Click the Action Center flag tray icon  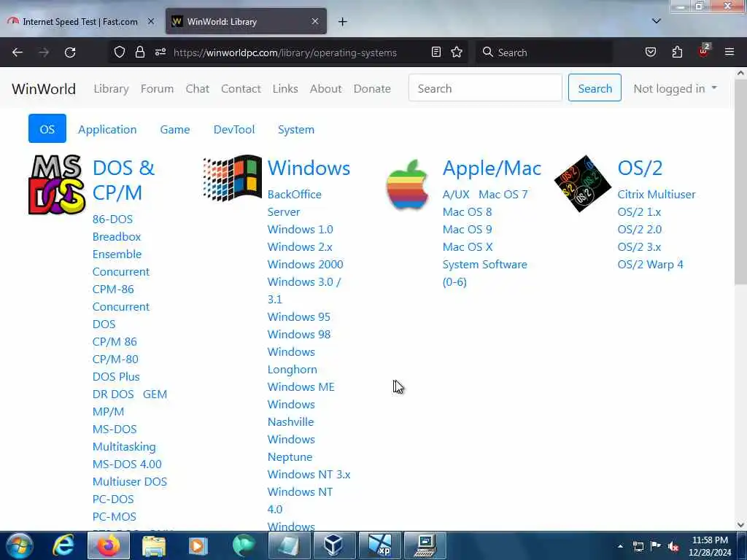pos(656,545)
